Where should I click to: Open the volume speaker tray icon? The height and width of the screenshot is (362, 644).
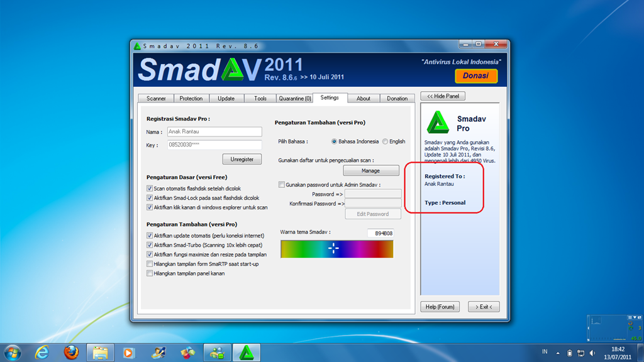pos(592,353)
